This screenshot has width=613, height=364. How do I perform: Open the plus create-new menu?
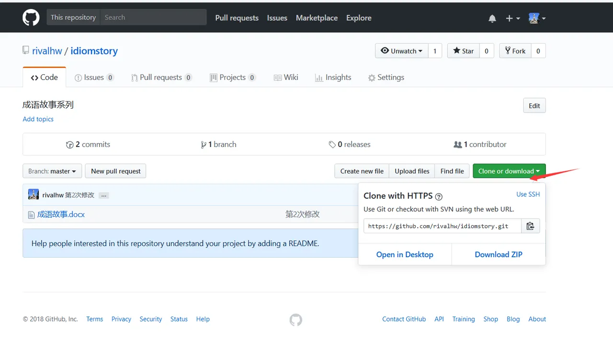(512, 18)
